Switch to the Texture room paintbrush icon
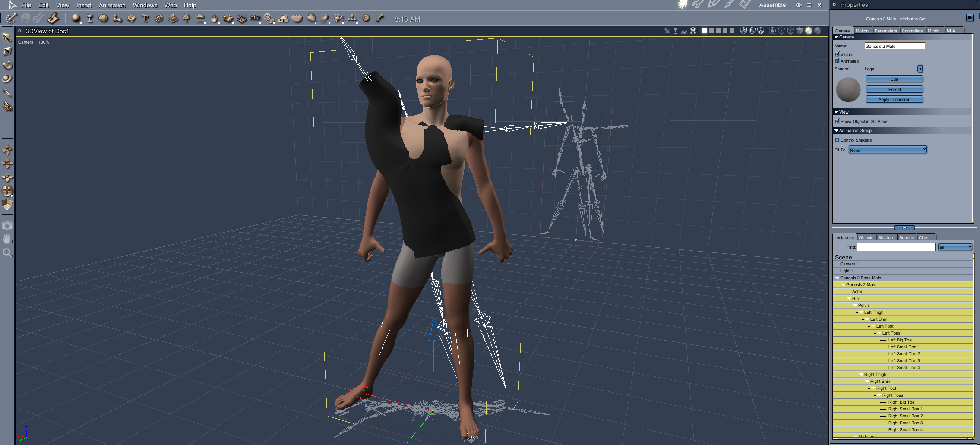The width and height of the screenshot is (980, 445). tap(729, 5)
